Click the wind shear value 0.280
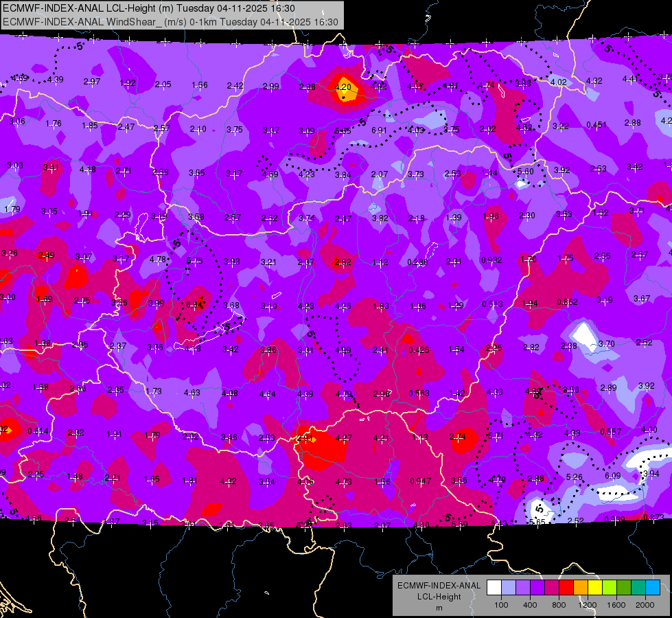Image resolution: width=672 pixels, height=618 pixels. click(417, 262)
